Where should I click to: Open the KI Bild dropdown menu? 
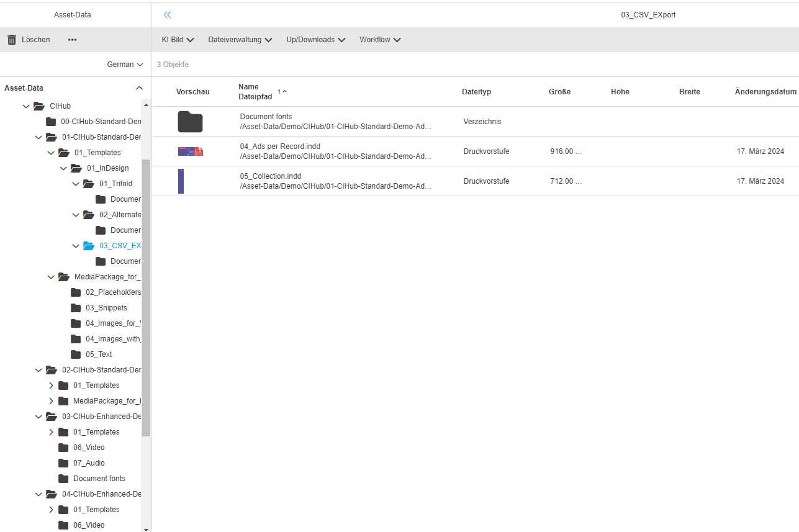pos(178,40)
